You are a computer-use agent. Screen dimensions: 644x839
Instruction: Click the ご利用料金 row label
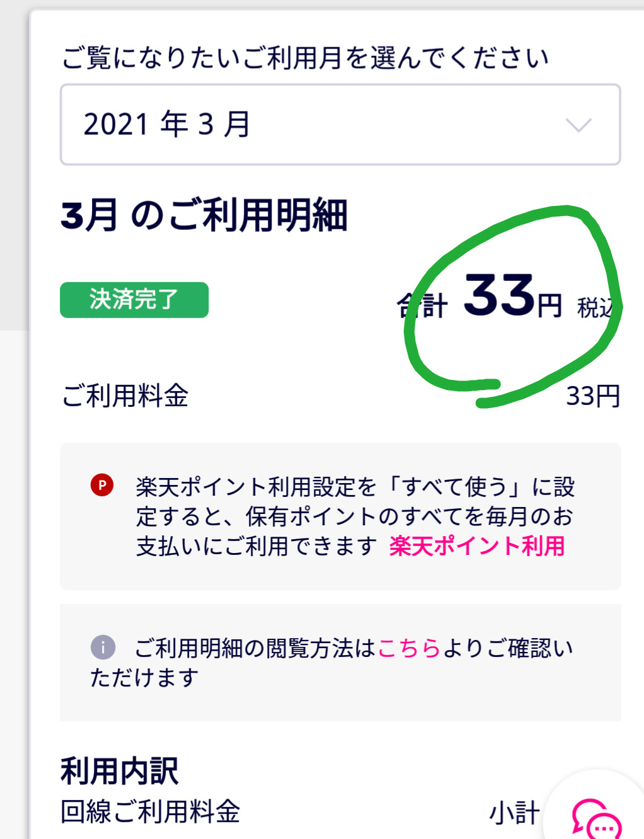125,396
